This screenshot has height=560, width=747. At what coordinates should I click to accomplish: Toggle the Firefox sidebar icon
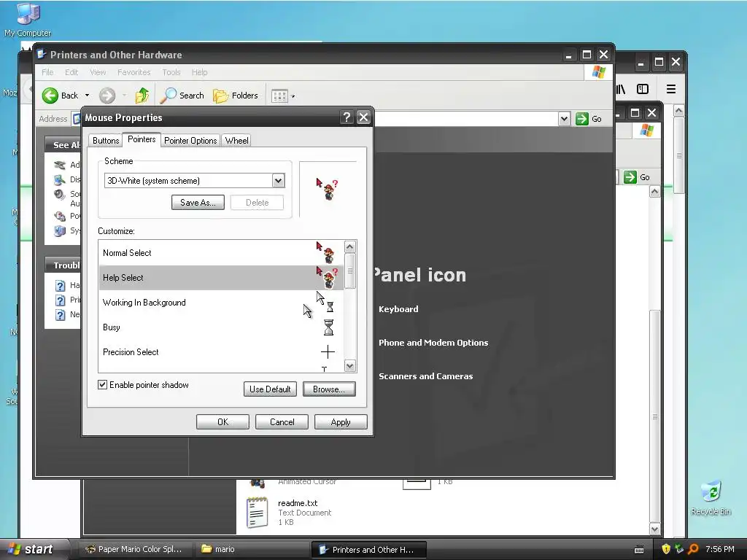[x=643, y=89]
